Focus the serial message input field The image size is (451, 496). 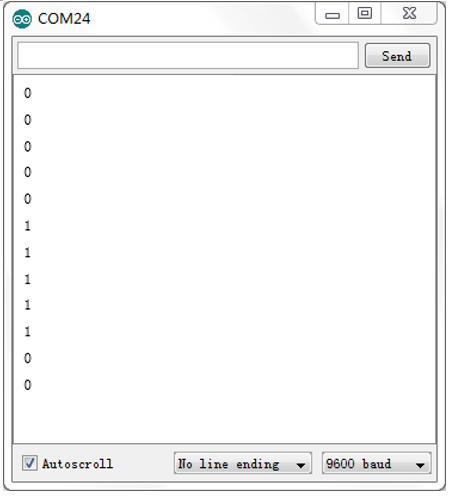tap(188, 55)
